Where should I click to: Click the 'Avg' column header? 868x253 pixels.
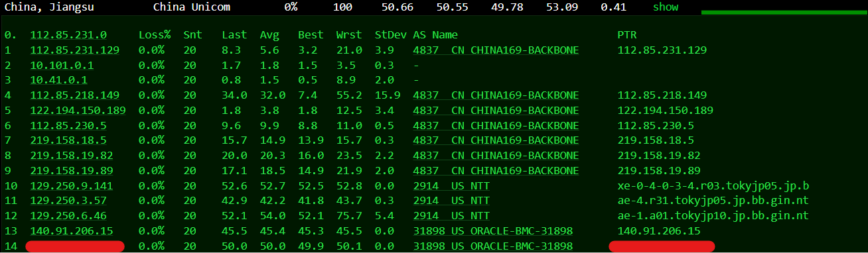tap(269, 34)
